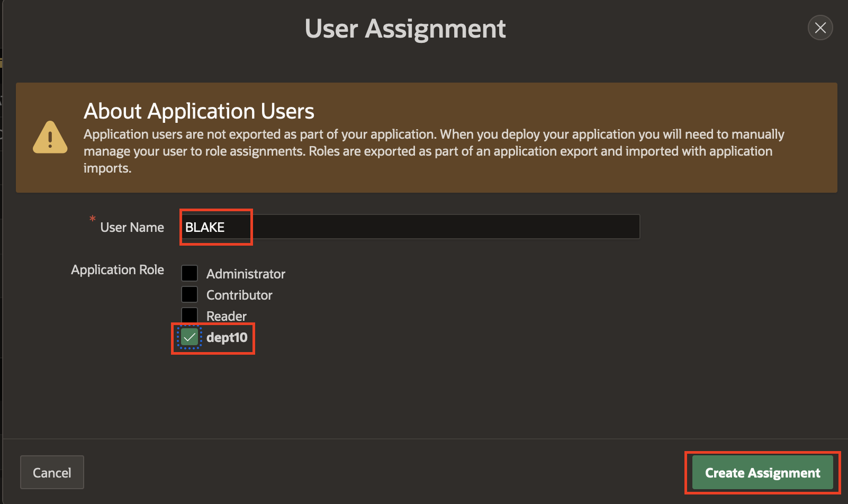Click the X close icon of the dialog
The image size is (848, 504).
pyautogui.click(x=820, y=28)
